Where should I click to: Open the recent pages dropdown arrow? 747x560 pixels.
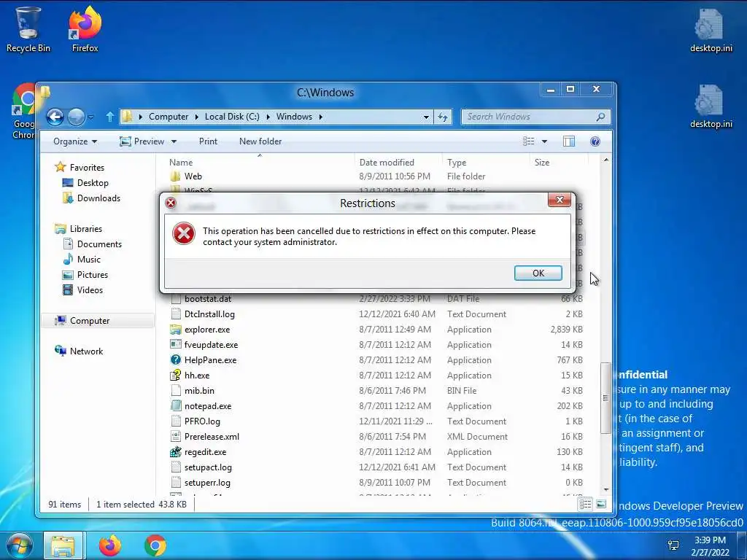tap(91, 117)
